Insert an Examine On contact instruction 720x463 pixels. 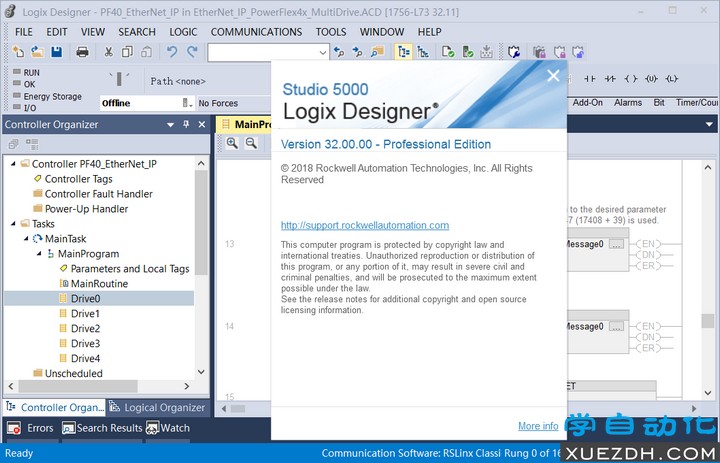[x=590, y=79]
